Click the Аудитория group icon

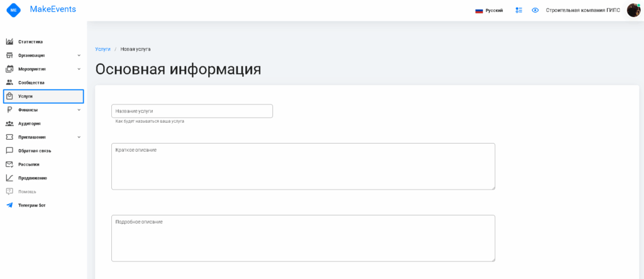point(9,123)
